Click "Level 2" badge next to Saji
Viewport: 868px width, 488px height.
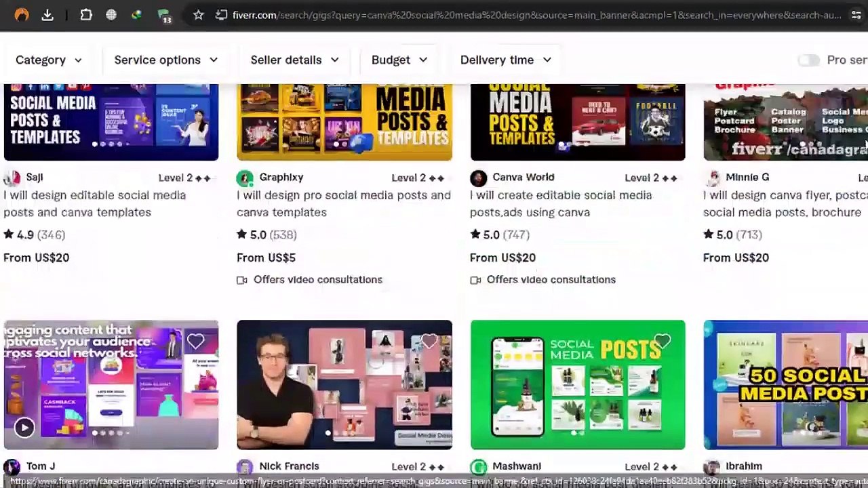[x=184, y=178]
